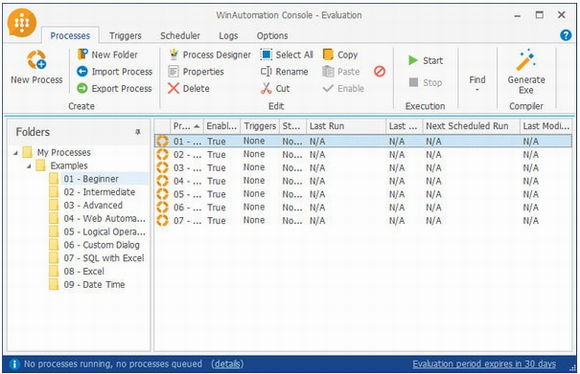Click Import Process
The height and width of the screenshot is (374, 580).
(114, 71)
